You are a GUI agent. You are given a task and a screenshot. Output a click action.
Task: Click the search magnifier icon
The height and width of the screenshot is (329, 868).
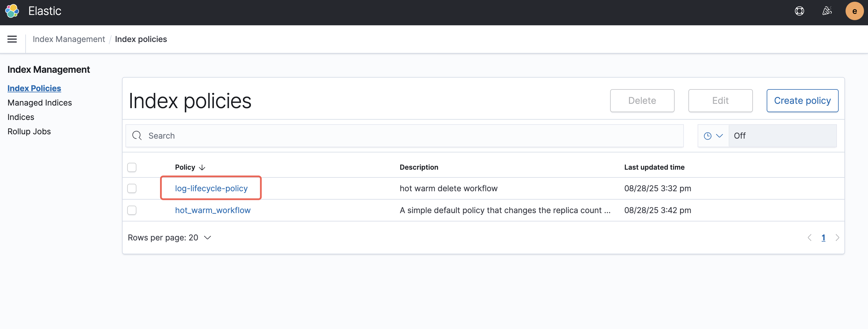coord(137,136)
